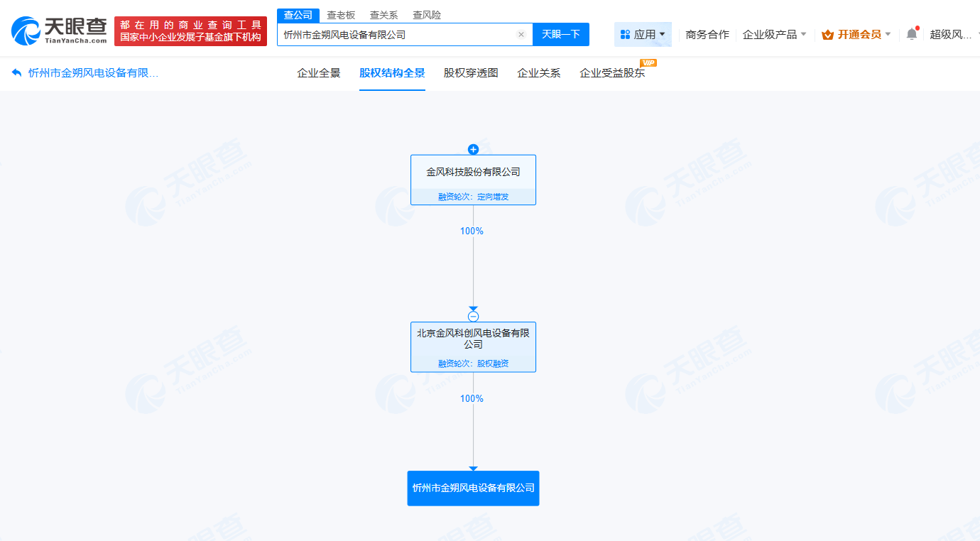980x541 pixels.
Task: Select the 忻州市金朔风电设备有限公司 company node
Action: pos(473,488)
